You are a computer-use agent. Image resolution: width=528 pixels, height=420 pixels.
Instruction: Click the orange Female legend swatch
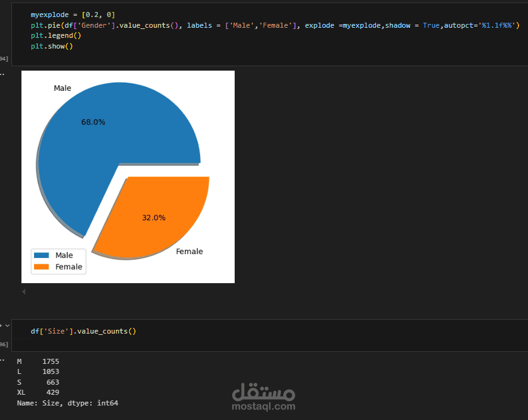[x=41, y=267]
